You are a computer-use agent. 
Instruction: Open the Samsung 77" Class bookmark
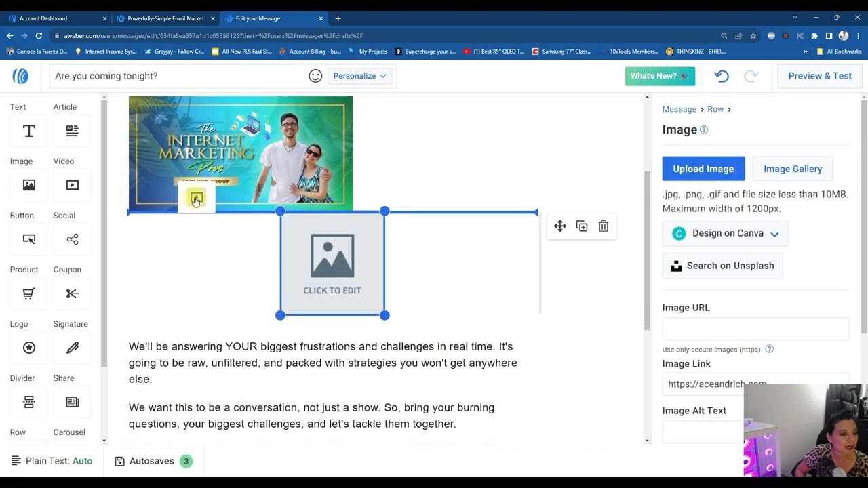point(562,52)
